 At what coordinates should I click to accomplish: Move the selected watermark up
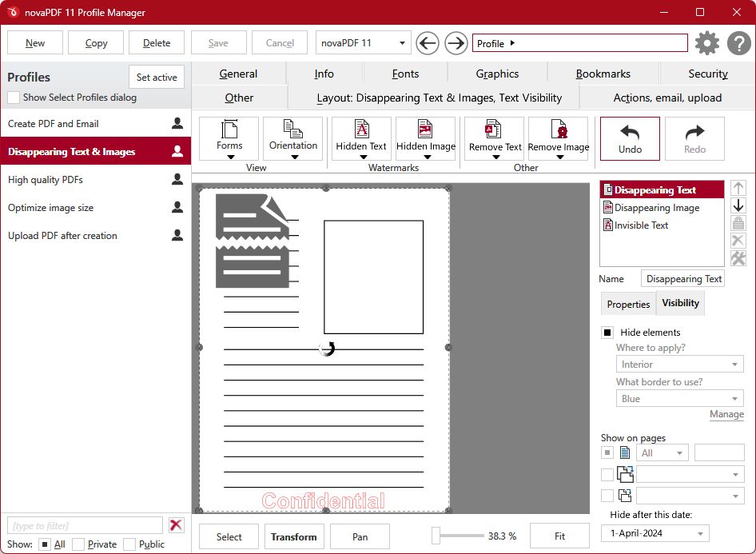pyautogui.click(x=738, y=188)
